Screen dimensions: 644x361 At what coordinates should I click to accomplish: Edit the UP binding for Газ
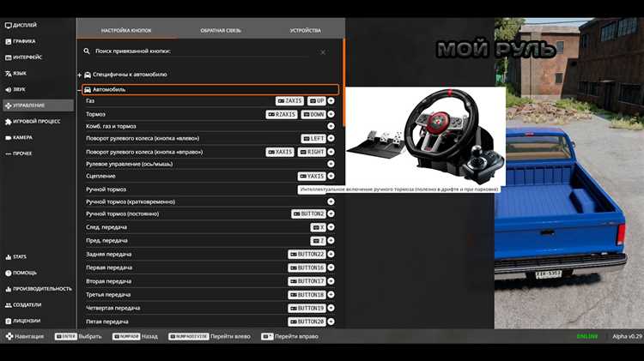tap(316, 100)
